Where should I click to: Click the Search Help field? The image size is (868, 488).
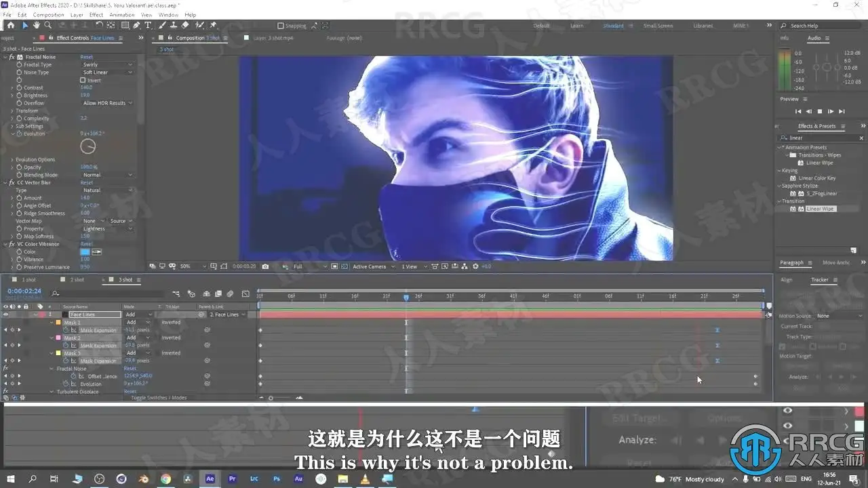pos(821,26)
